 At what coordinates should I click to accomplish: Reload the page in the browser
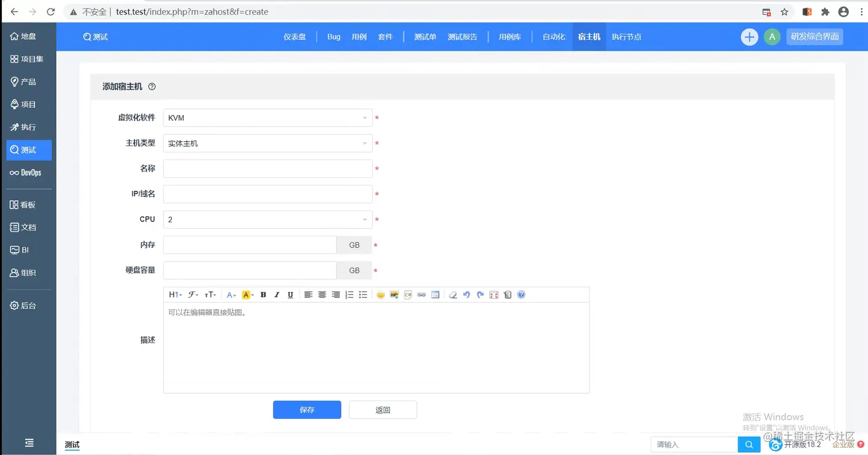(51, 11)
